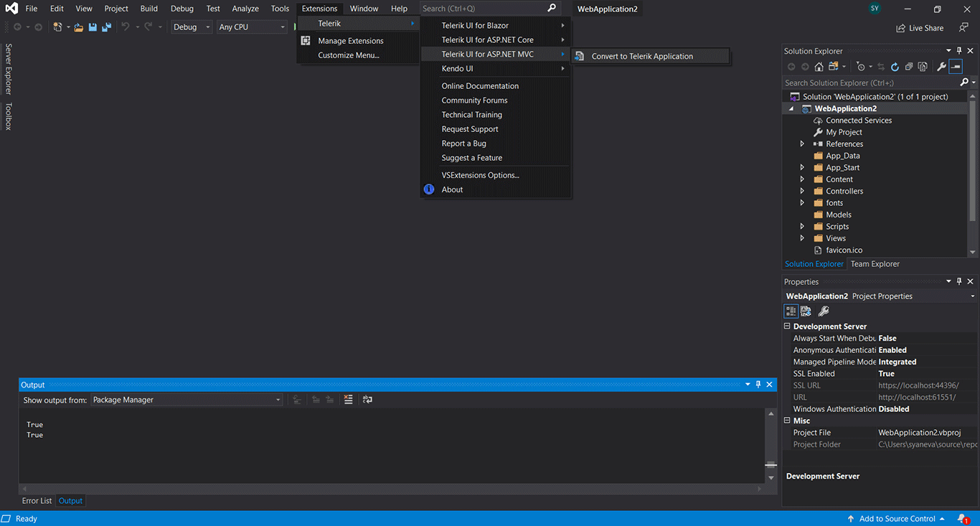
Task: Toggle Word Wrap in the Output window
Action: click(367, 400)
